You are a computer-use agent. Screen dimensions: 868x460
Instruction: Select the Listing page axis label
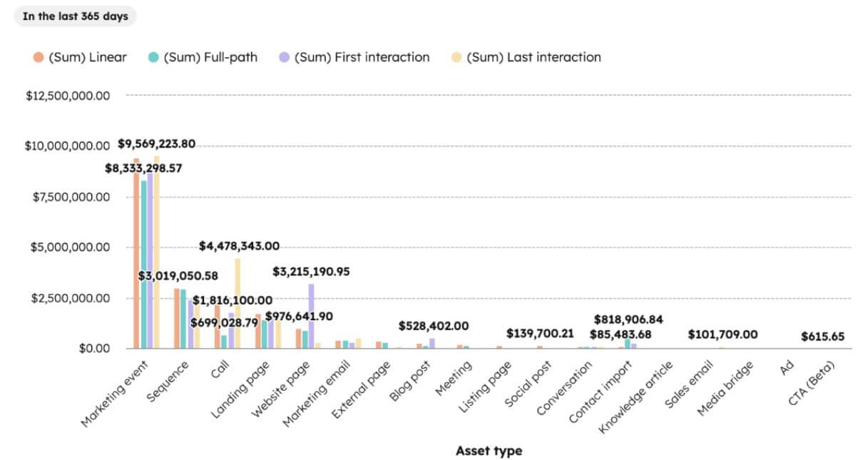point(486,387)
